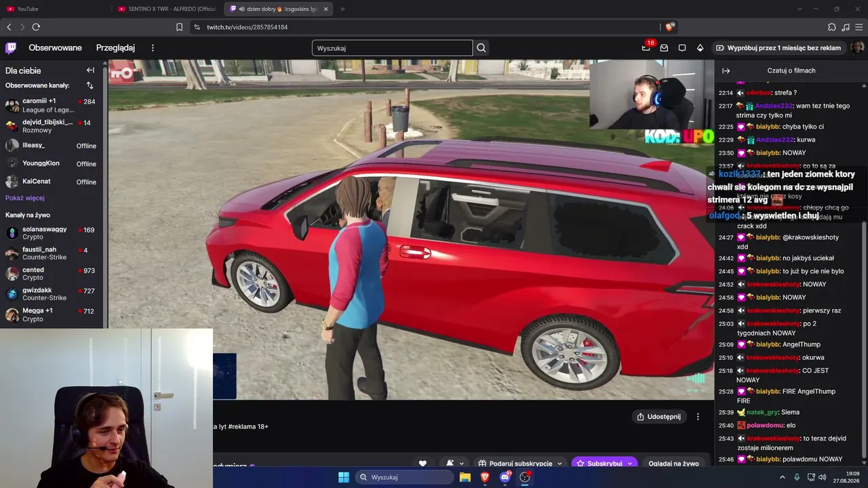868x488 pixels.
Task: Open the Twitch top navigation more menu
Action: 153,48
